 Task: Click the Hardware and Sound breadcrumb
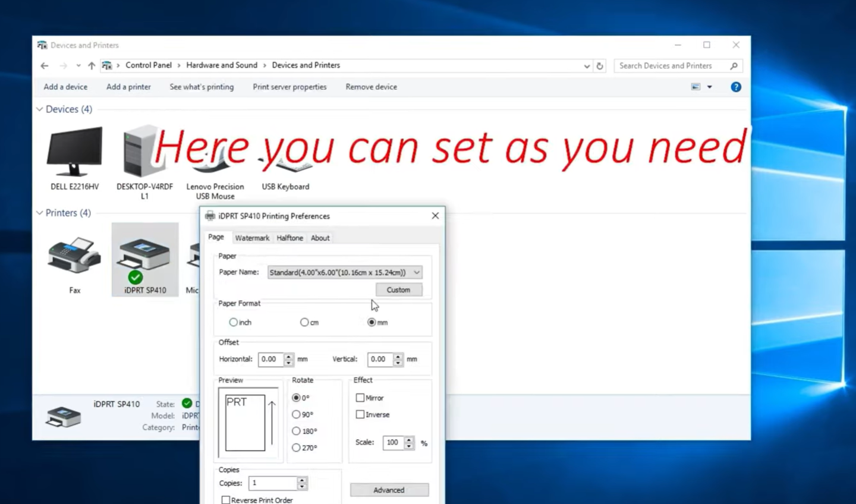pos(222,65)
